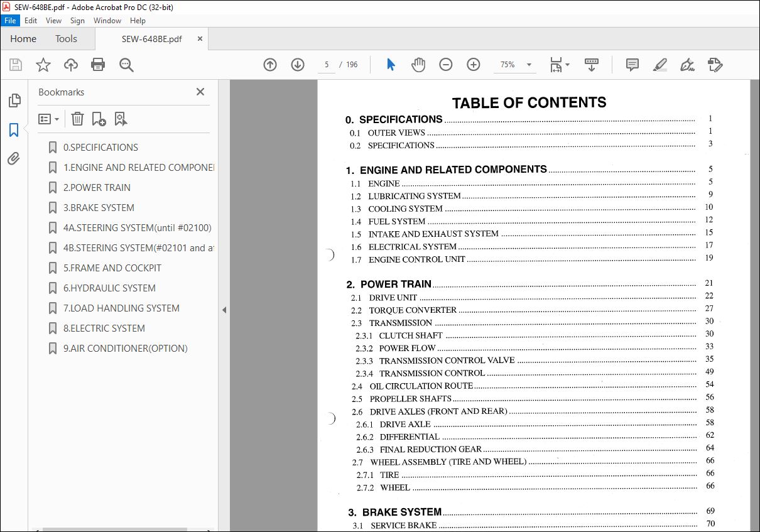Add a new bookmark icon
The height and width of the screenshot is (532, 760).
point(99,119)
